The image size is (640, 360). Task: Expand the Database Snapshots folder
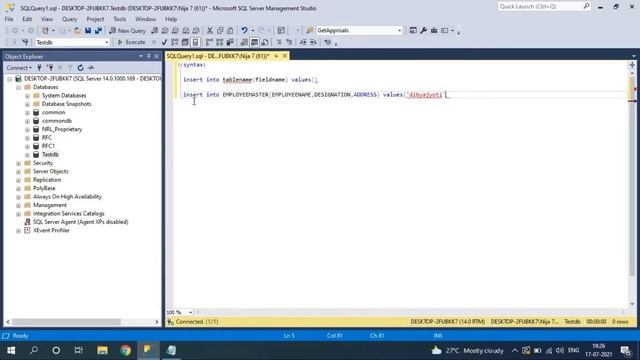(x=27, y=104)
